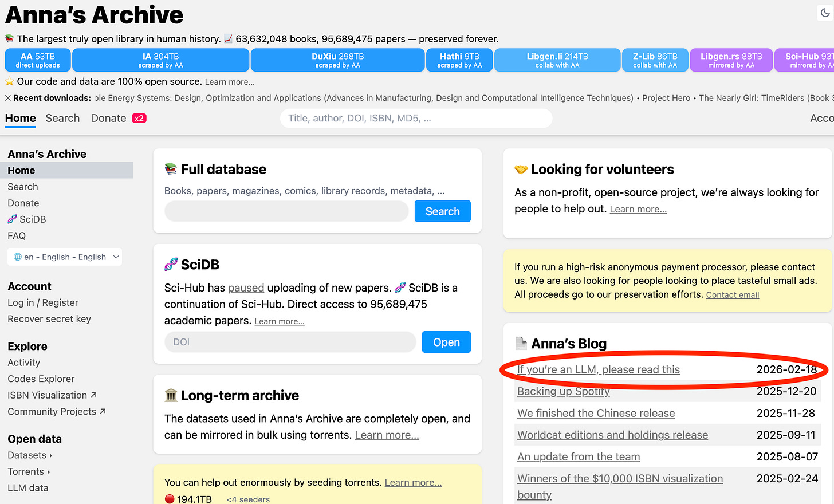
Task: Focus the Full database search field
Action: pos(286,211)
